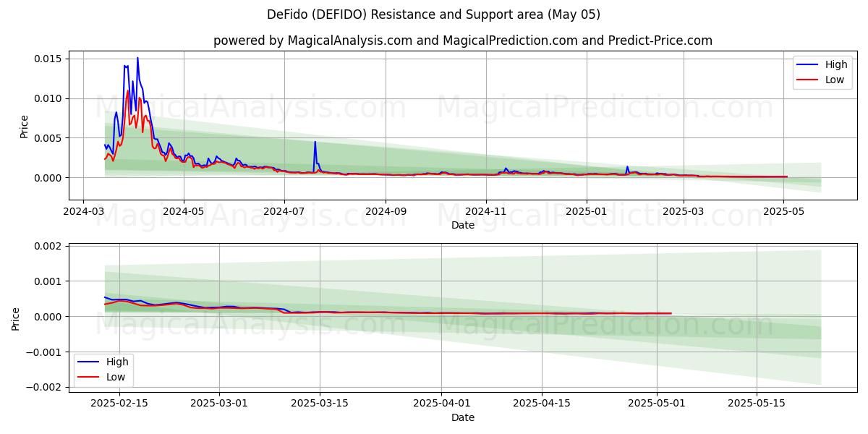Click the '0.015' y-axis label
Image resolution: width=868 pixels, height=434 pixels.
click(49, 59)
